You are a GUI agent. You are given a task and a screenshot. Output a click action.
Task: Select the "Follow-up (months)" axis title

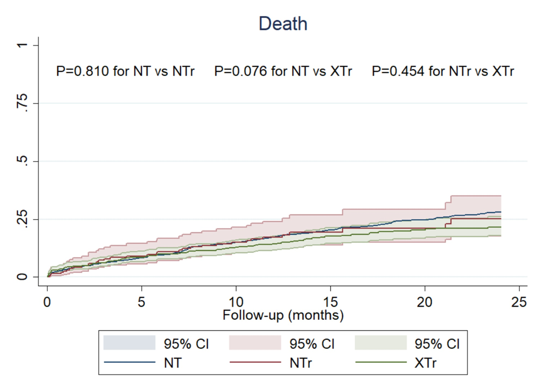pos(283,315)
